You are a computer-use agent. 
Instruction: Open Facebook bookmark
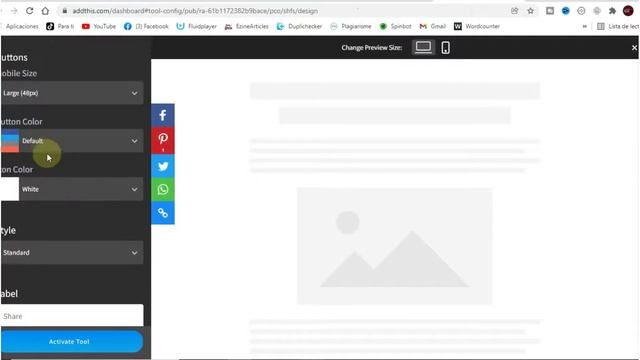coord(146,26)
